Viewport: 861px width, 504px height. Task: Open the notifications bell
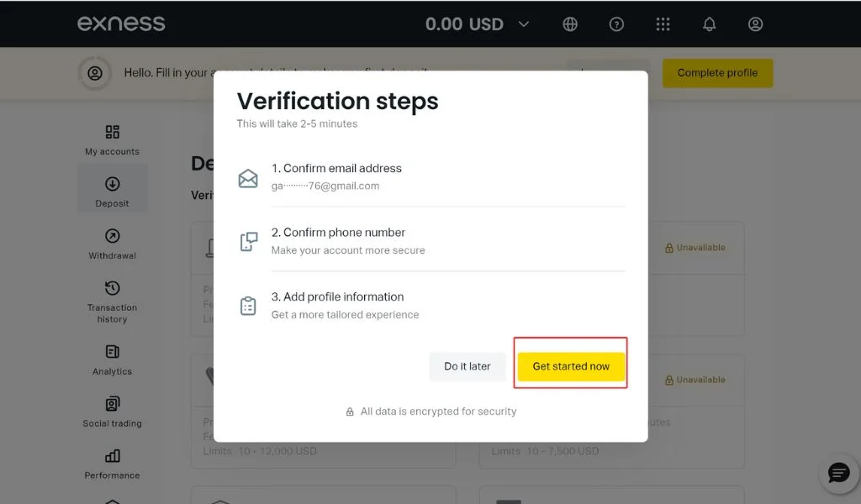709,24
